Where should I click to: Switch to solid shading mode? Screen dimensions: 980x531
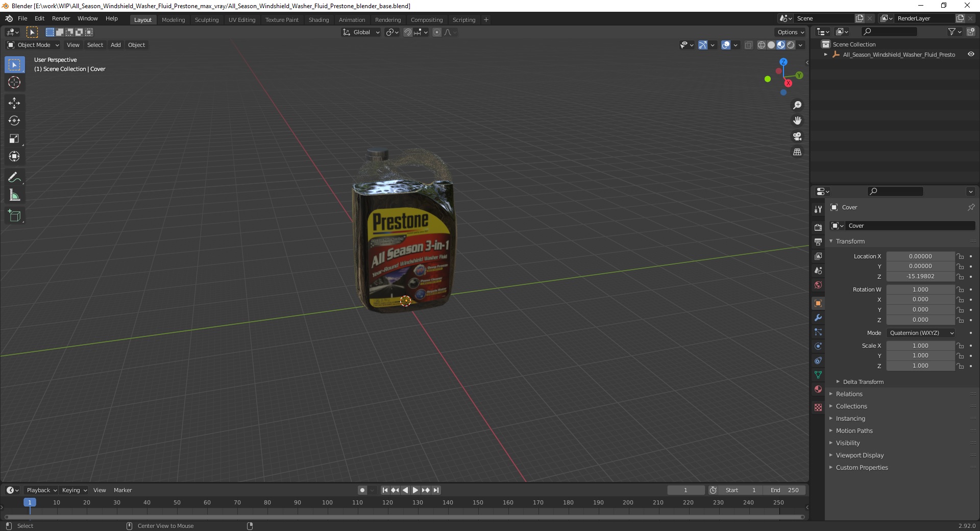click(x=771, y=45)
